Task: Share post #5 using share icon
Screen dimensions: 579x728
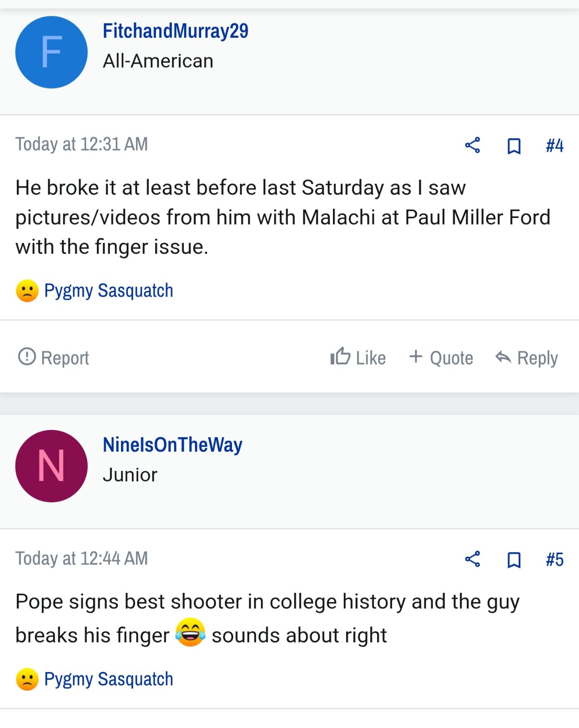Action: click(x=473, y=559)
